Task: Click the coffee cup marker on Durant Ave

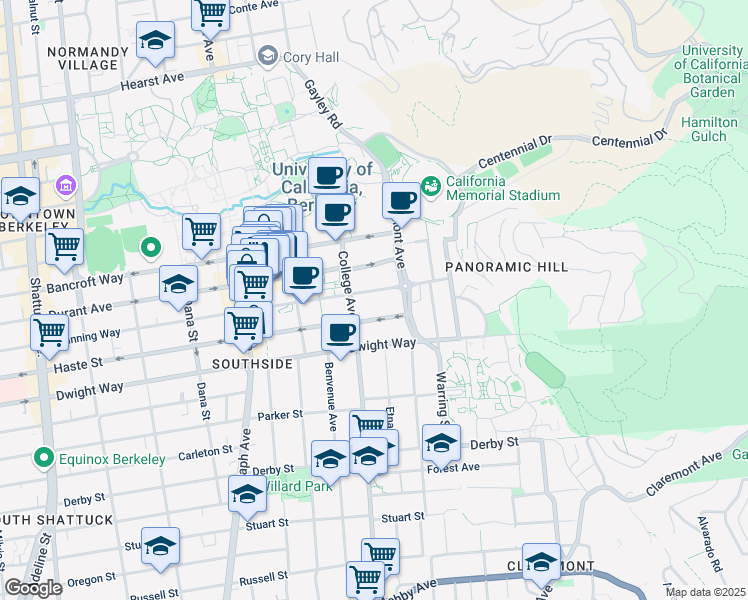Action: [x=303, y=277]
